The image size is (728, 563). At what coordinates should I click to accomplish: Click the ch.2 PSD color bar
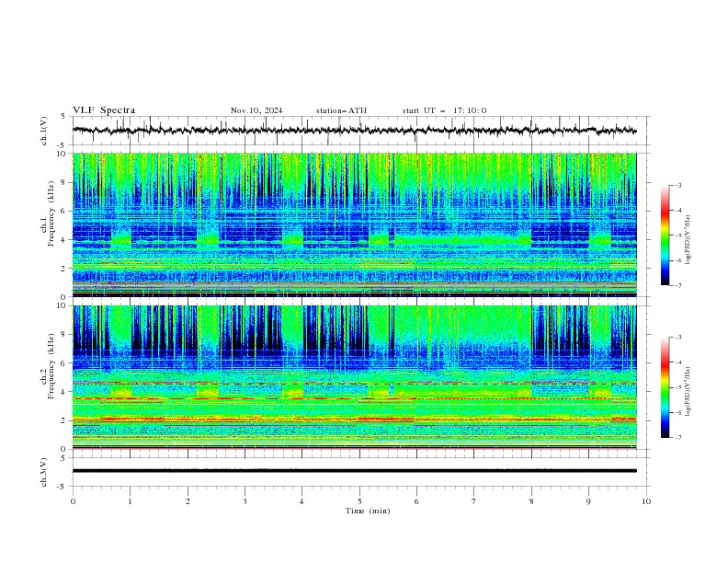pyautogui.click(x=665, y=387)
